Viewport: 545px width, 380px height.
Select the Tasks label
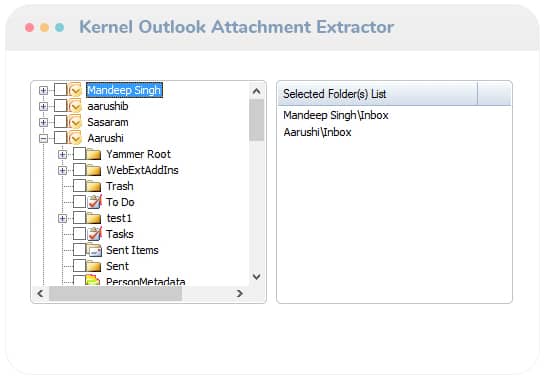pos(120,234)
